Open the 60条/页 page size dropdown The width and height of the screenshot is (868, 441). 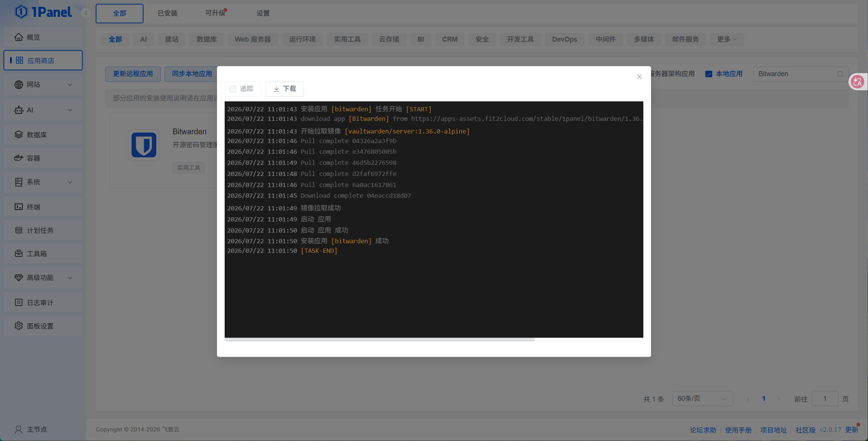point(702,399)
